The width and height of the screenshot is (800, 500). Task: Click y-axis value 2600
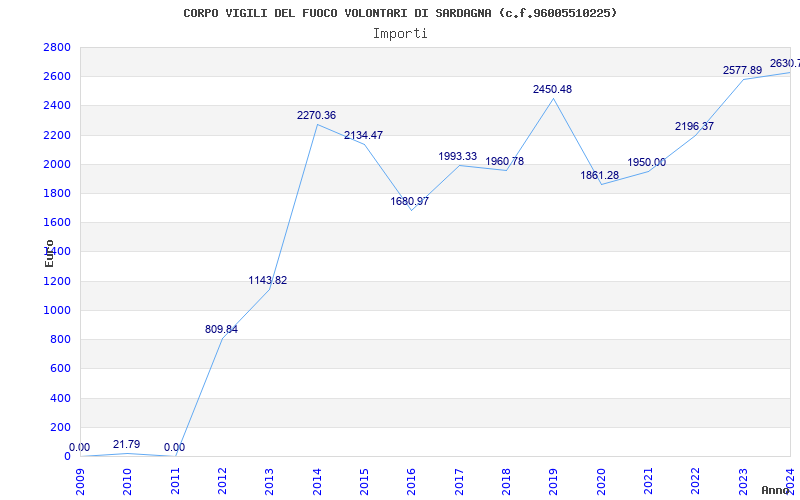pyautogui.click(x=57, y=77)
